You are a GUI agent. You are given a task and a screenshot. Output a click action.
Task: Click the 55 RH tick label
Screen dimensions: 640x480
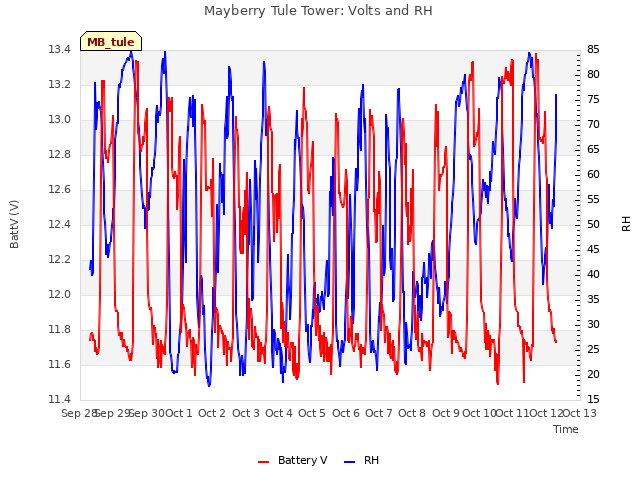pos(593,200)
